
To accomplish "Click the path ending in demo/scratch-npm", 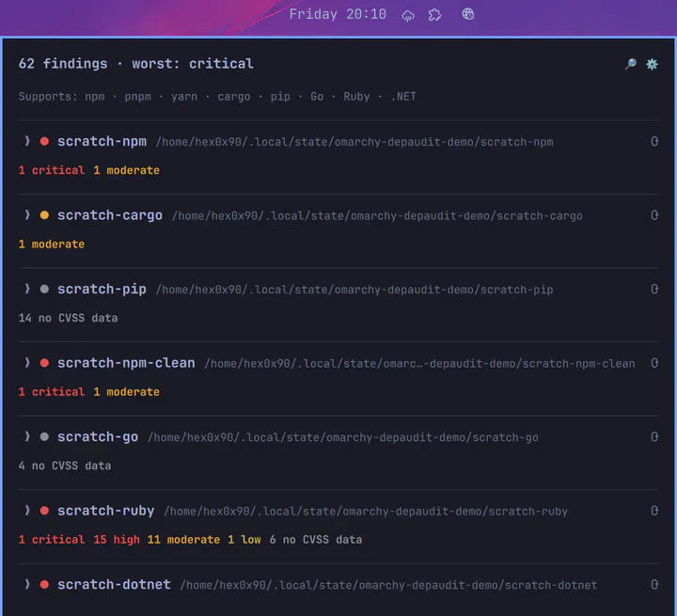I will tap(354, 142).
